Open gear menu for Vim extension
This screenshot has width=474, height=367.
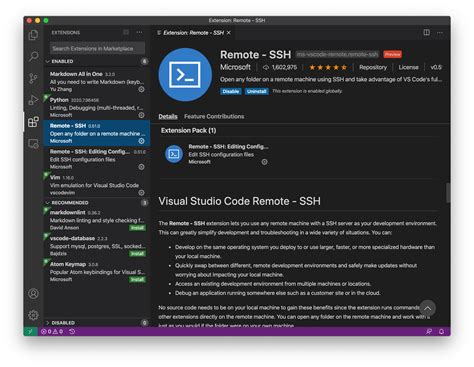point(141,193)
